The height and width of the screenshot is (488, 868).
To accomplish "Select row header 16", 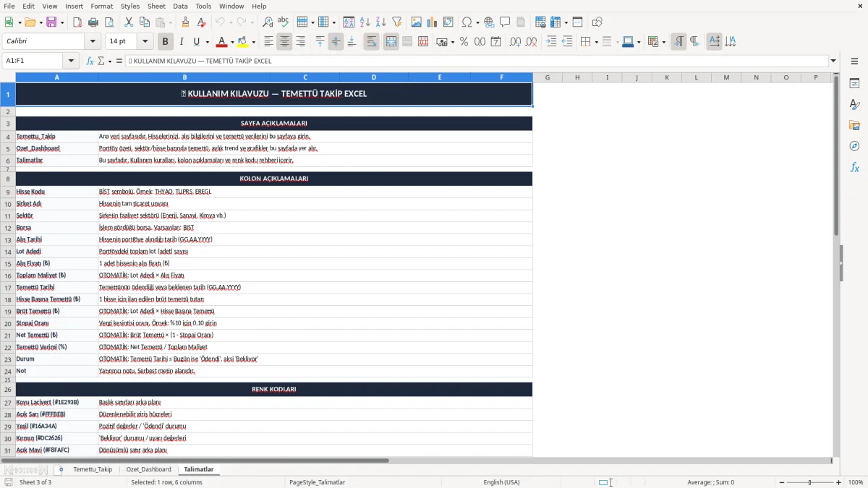I will pos(8,275).
